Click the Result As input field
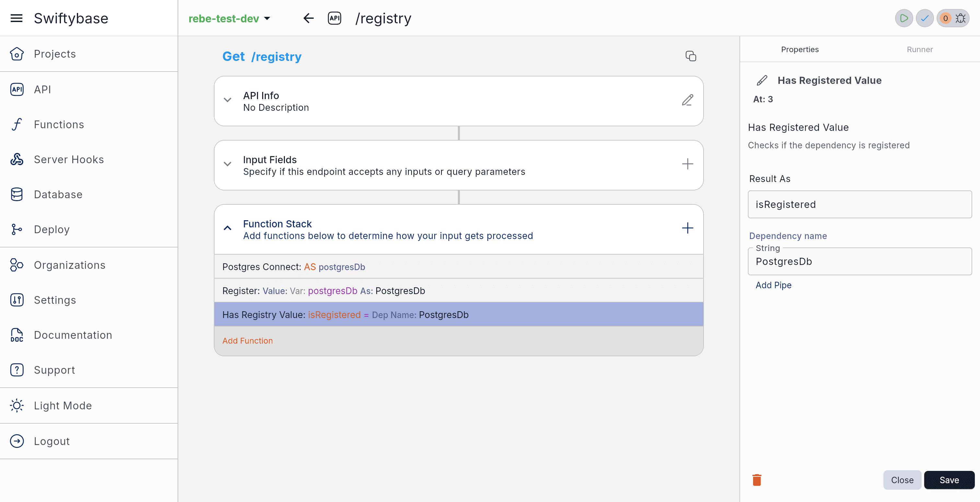Image resolution: width=980 pixels, height=502 pixels. pos(859,205)
